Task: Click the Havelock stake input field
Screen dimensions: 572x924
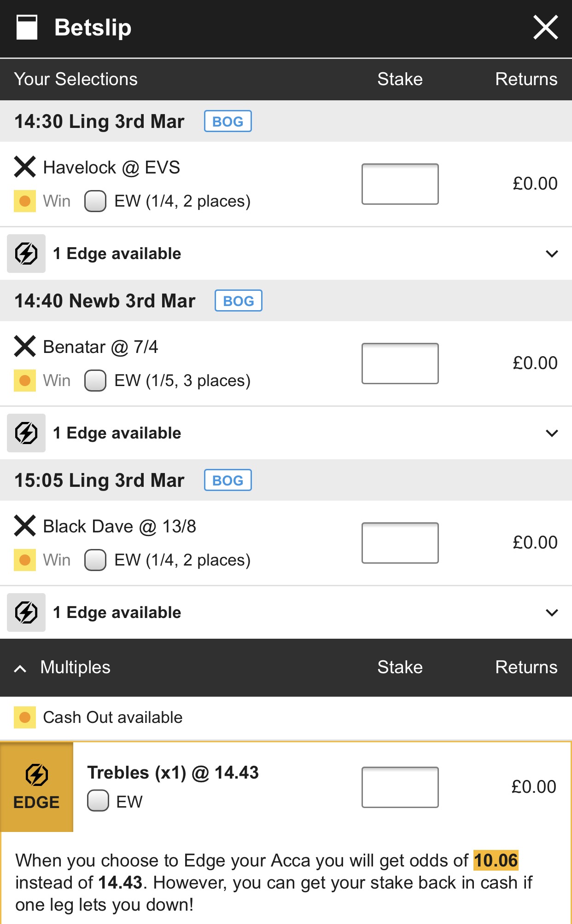Action: [x=400, y=184]
